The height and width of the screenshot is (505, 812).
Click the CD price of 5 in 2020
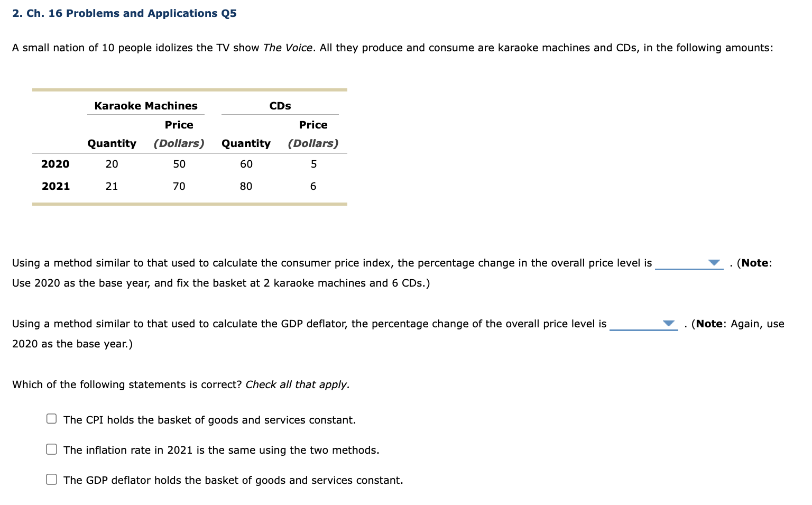[x=313, y=164]
